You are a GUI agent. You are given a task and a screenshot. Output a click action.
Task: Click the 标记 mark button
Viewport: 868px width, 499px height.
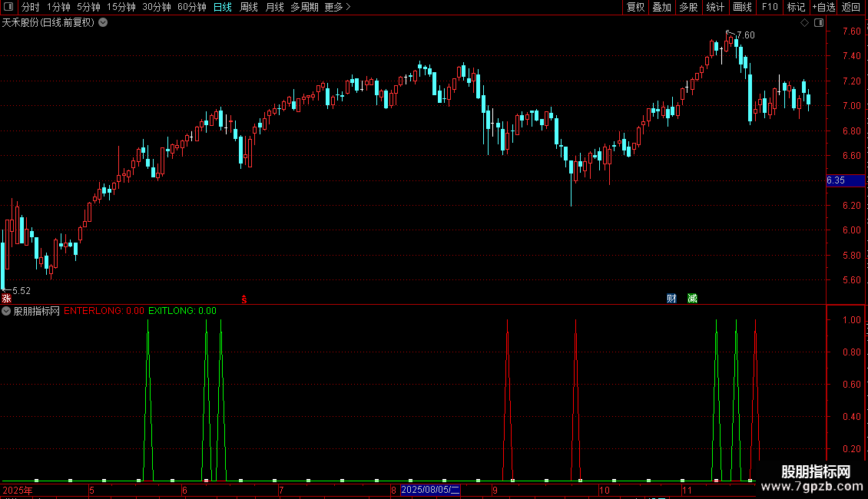point(796,7)
